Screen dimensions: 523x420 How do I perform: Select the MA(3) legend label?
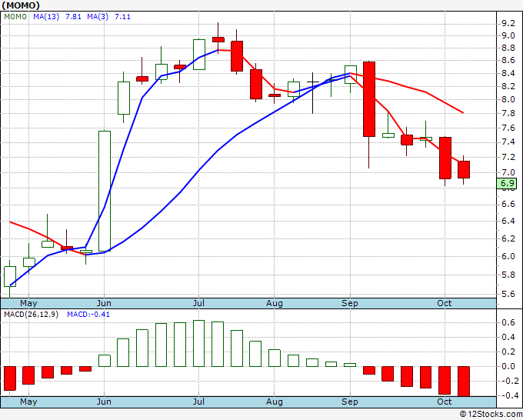(x=98, y=17)
